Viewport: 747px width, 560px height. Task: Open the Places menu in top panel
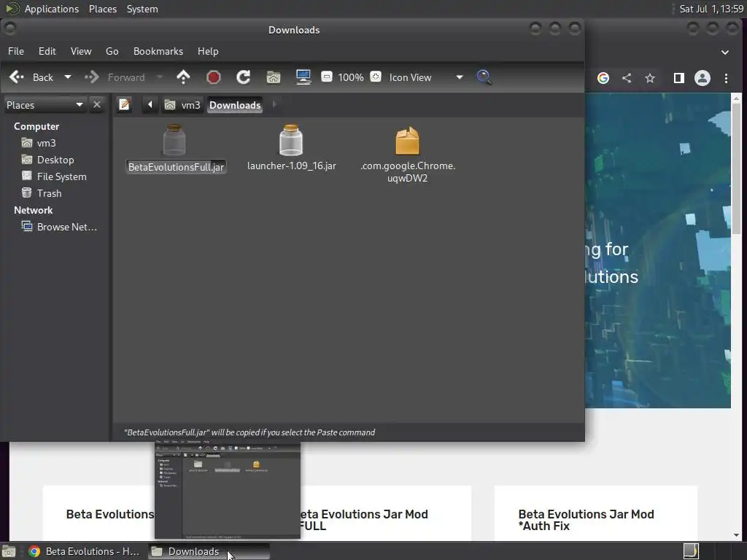pyautogui.click(x=102, y=9)
